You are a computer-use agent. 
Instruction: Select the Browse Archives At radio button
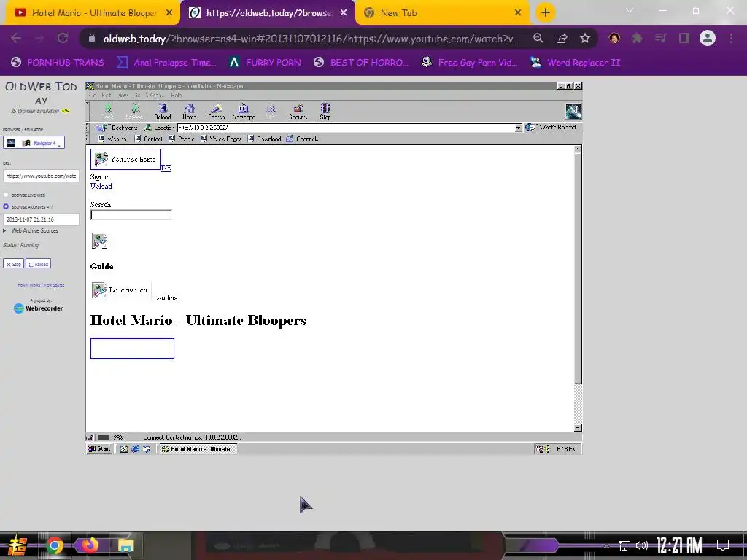pos(6,206)
